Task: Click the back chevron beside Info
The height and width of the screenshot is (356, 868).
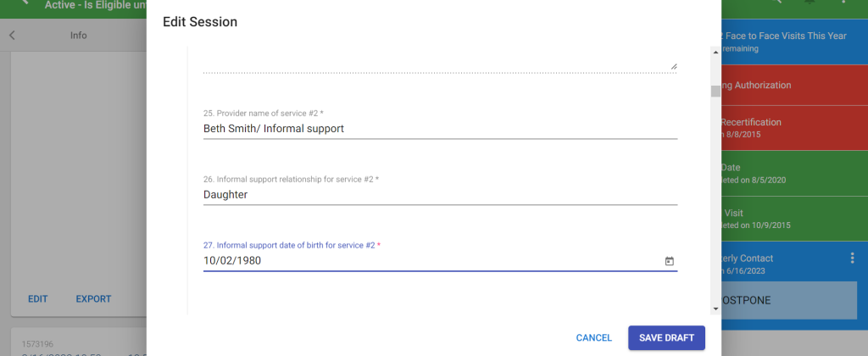Action: (x=12, y=36)
